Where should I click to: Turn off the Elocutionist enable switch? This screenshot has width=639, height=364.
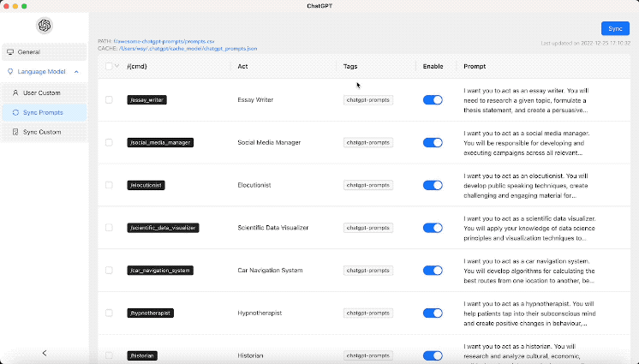click(433, 185)
